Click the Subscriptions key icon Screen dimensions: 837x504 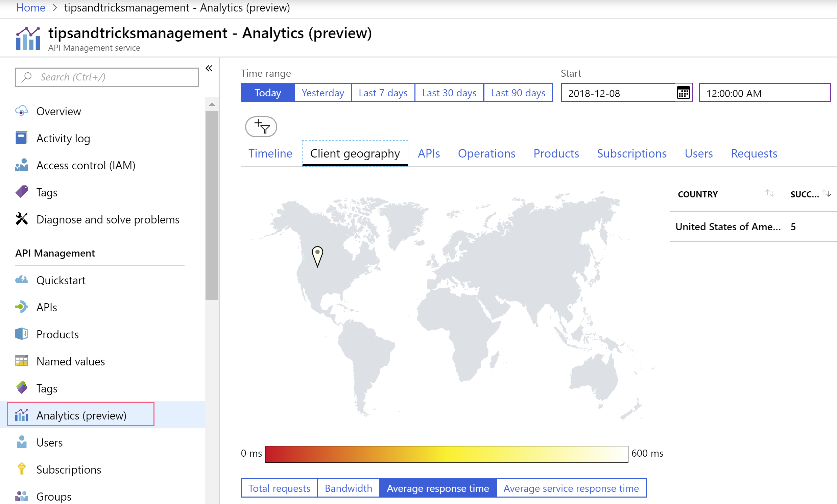(22, 469)
